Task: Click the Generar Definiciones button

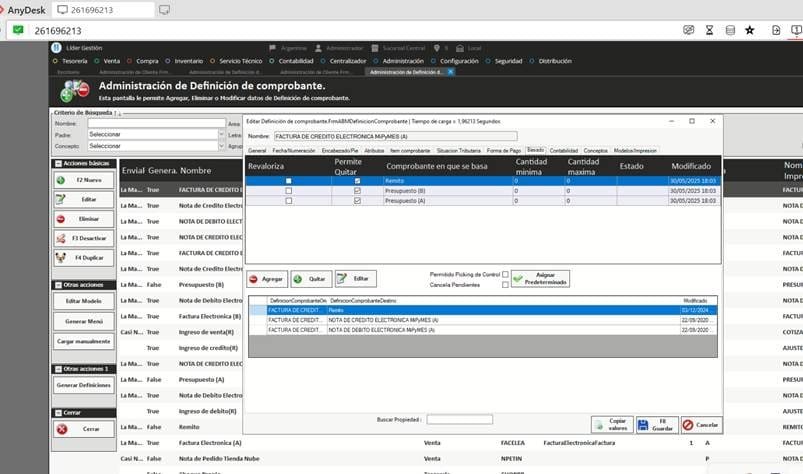Action: (83, 385)
